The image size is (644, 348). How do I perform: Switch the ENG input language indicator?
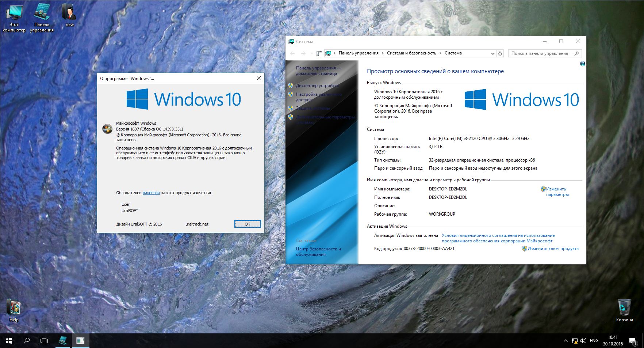coord(594,341)
